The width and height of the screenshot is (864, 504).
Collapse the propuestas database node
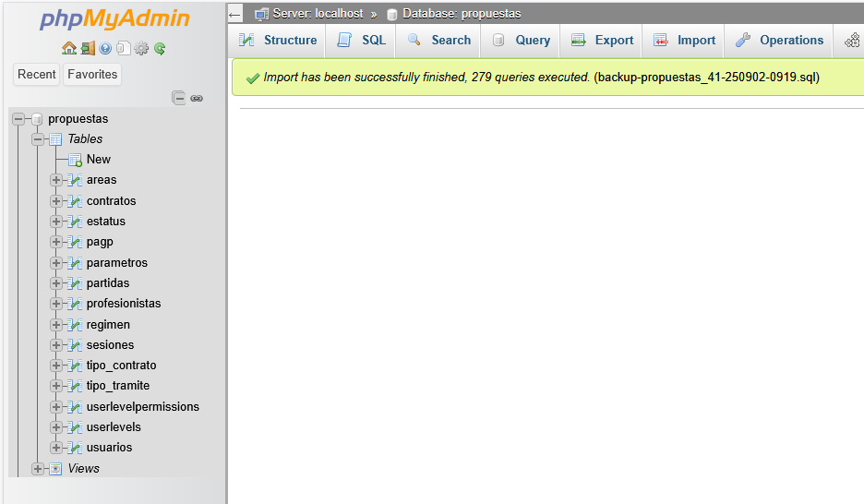18,119
